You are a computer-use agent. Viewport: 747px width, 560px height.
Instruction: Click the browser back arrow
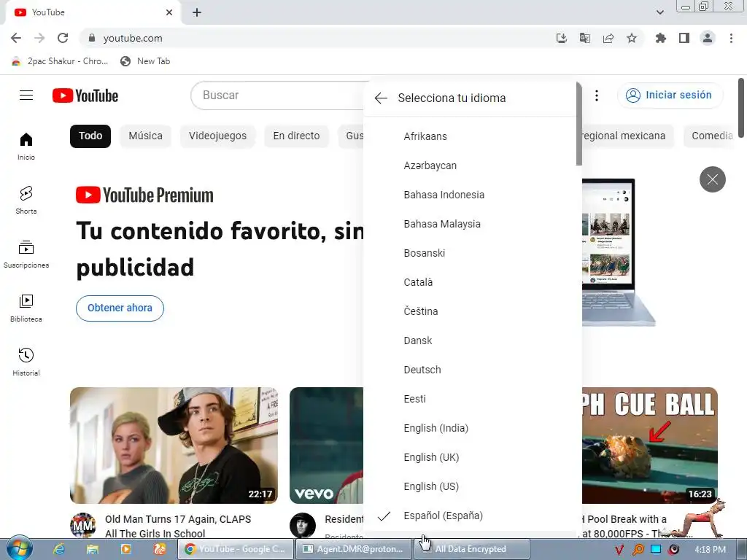pyautogui.click(x=16, y=38)
